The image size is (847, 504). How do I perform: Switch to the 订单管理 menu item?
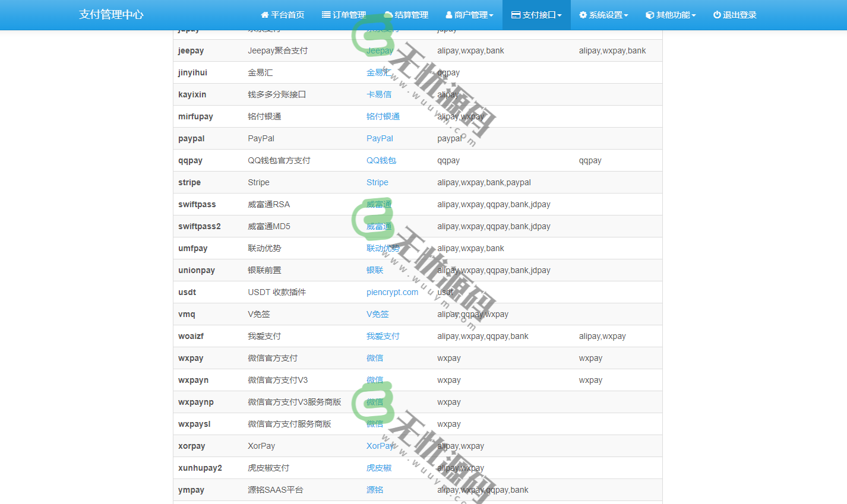(x=343, y=15)
